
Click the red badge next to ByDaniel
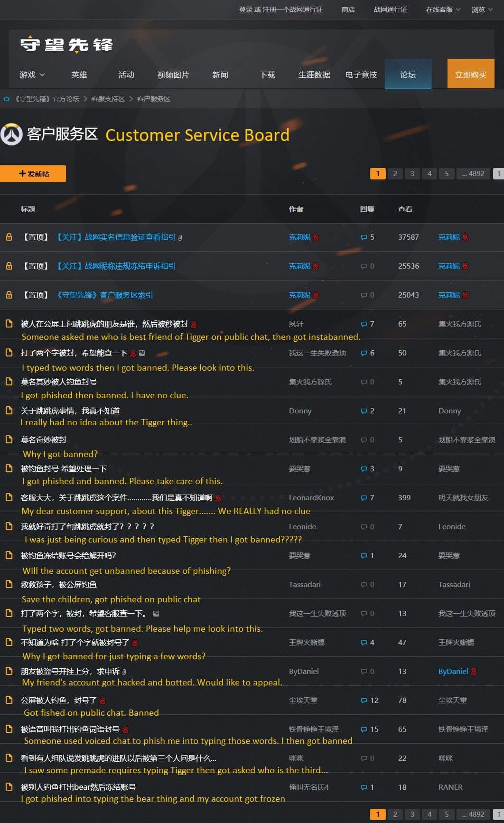(474, 672)
